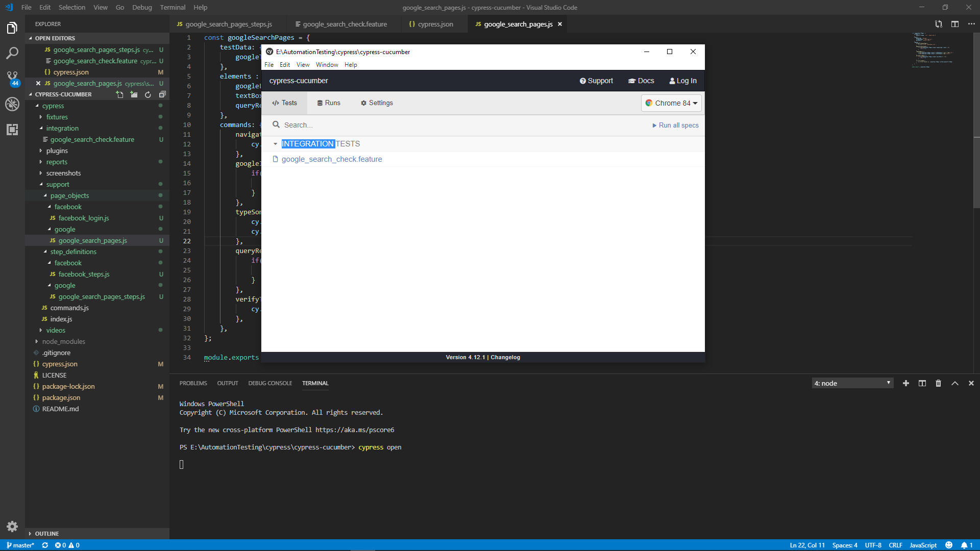980x551 pixels.
Task: Switch to the Runs tab in Cypress
Action: tap(329, 103)
